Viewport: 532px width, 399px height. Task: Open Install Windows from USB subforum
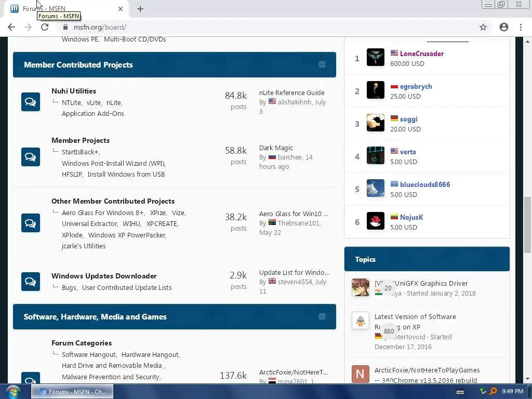(x=126, y=175)
